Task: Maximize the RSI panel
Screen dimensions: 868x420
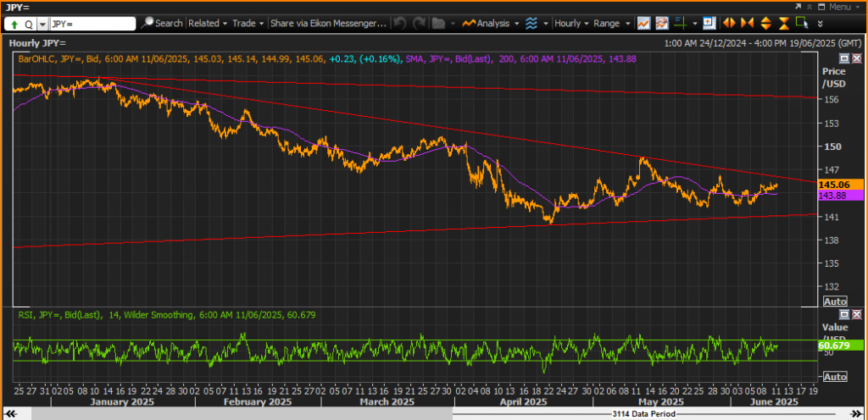Action: coord(844,314)
